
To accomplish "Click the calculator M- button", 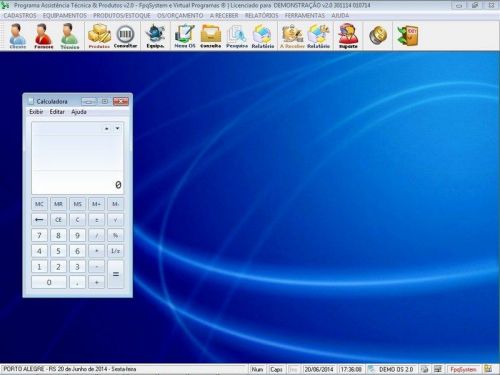I will (115, 204).
